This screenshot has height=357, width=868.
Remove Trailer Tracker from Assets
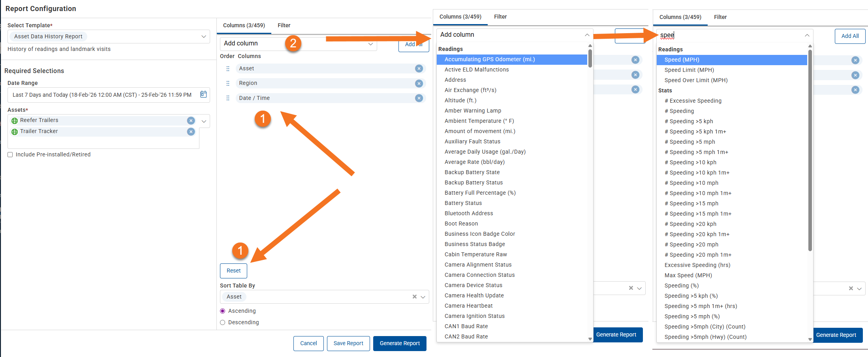pyautogui.click(x=191, y=132)
